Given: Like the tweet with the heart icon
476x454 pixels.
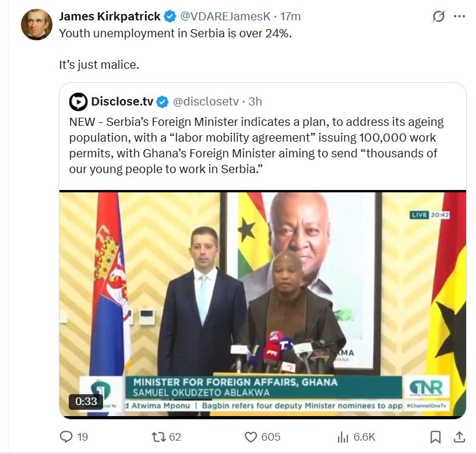Looking at the screenshot, I should [x=251, y=437].
